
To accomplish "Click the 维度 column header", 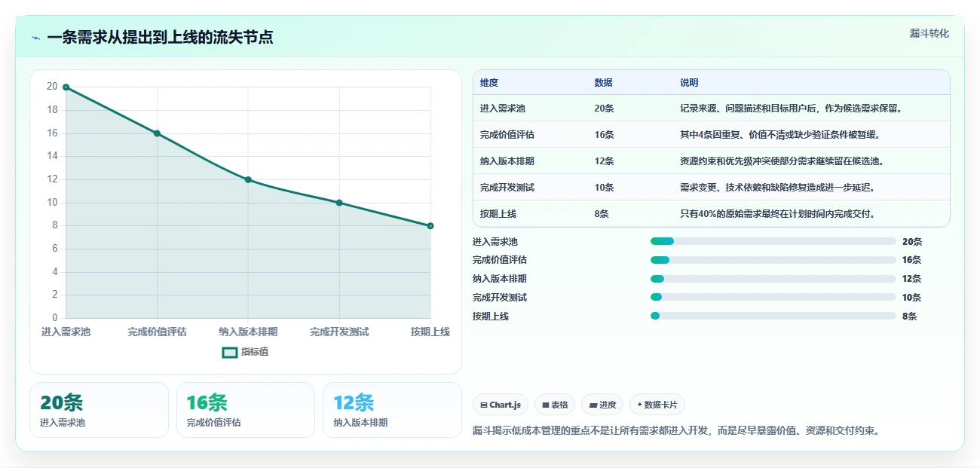I will click(489, 83).
